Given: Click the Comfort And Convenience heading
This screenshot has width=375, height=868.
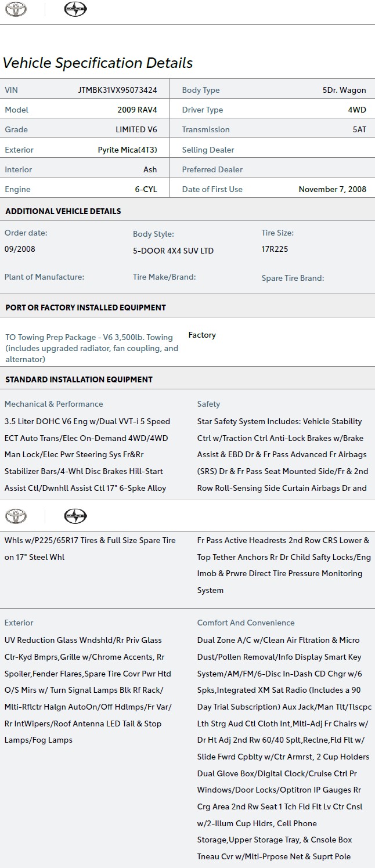Looking at the screenshot, I should pos(246,623).
